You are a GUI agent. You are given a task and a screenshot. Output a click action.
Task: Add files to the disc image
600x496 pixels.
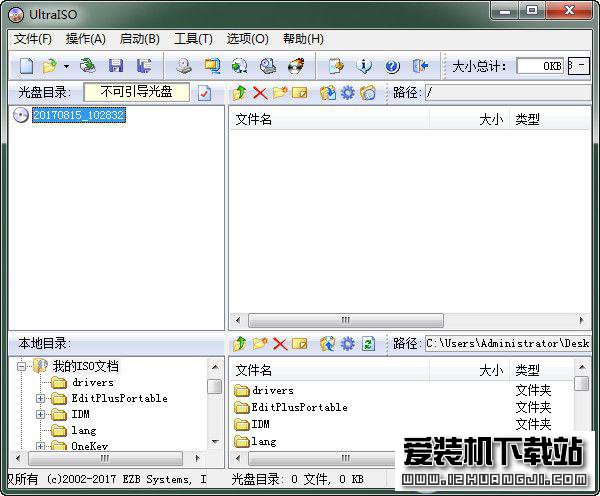tap(328, 93)
